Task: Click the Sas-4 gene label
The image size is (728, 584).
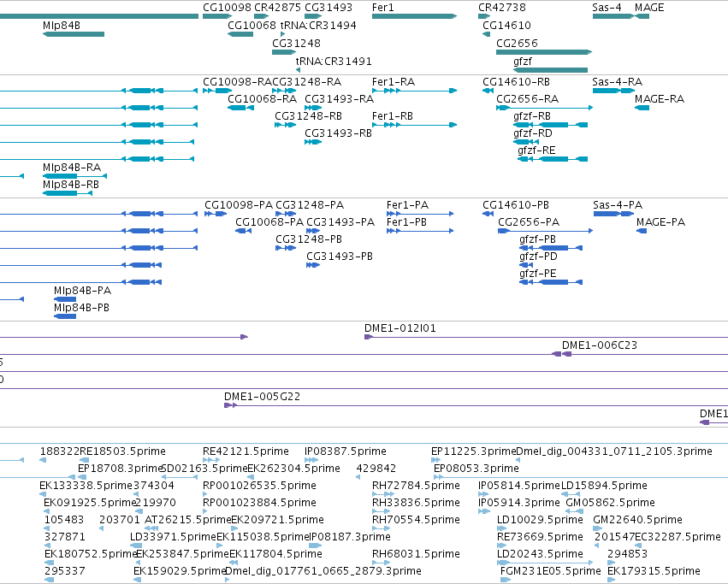Action: (x=607, y=8)
